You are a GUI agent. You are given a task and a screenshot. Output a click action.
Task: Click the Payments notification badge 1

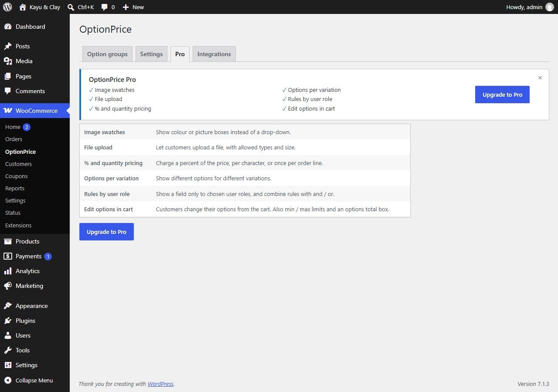coord(48,257)
